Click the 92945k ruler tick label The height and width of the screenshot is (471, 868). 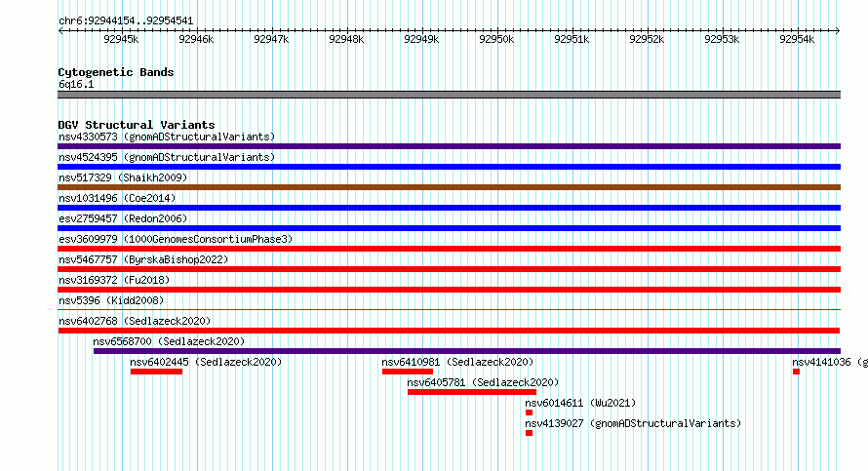(121, 39)
